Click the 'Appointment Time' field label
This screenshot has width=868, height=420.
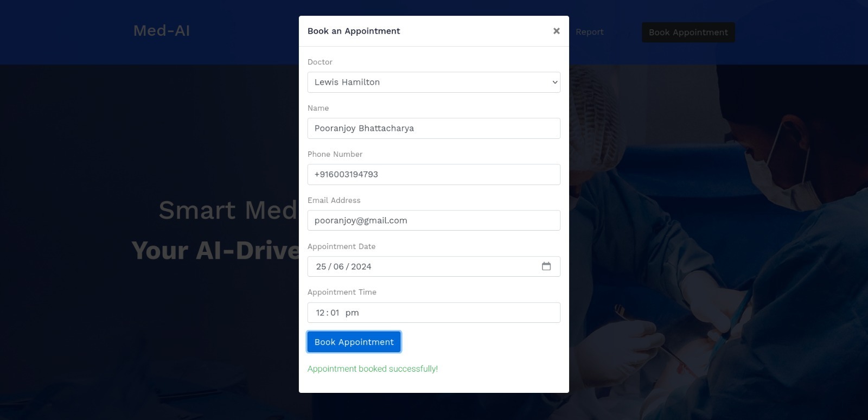click(342, 292)
